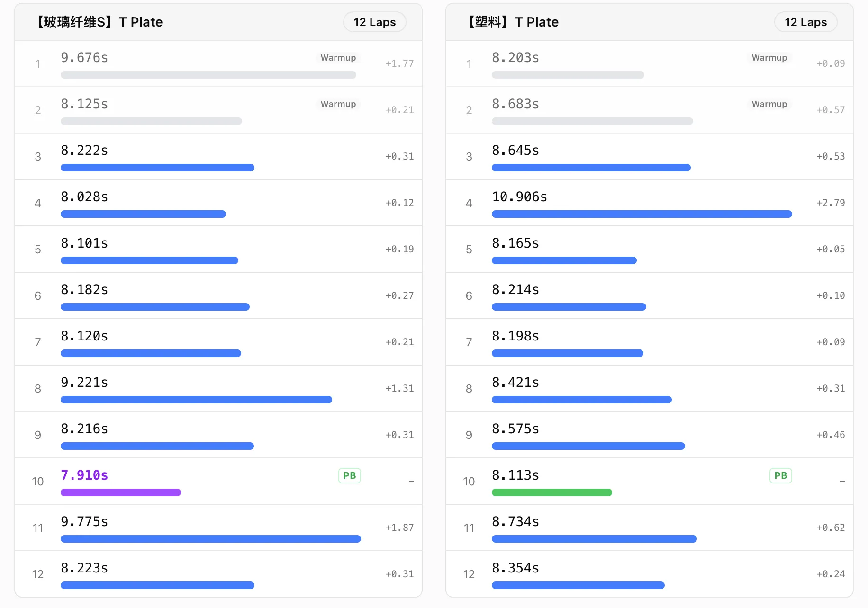Viewport: 868px width, 608px height.
Task: Click the green bar under 8.113s
Action: 552,492
